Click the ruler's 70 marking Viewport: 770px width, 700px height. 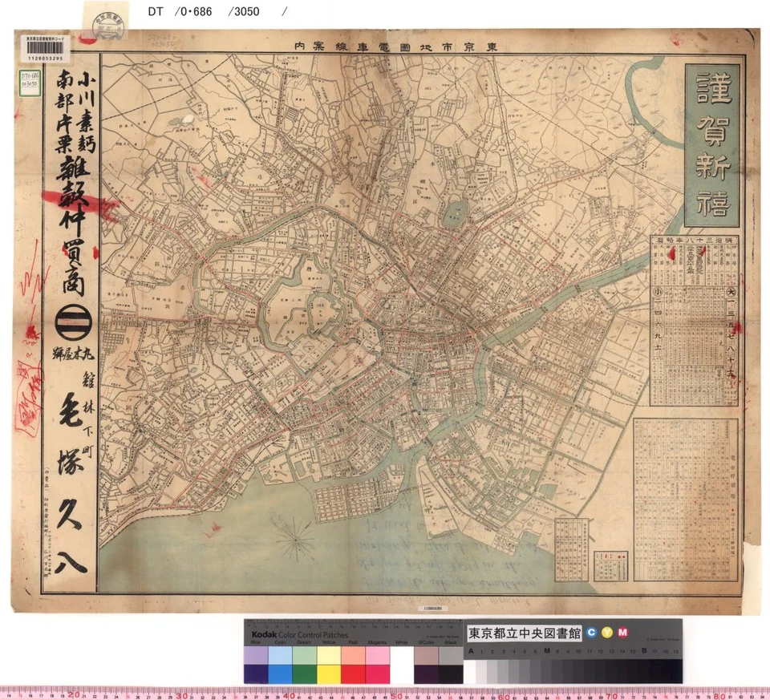point(611,696)
